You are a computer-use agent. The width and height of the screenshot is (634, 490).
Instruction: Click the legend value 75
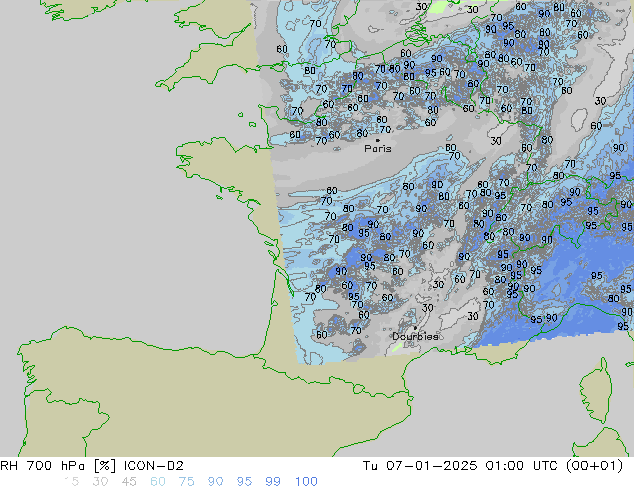(x=186, y=482)
